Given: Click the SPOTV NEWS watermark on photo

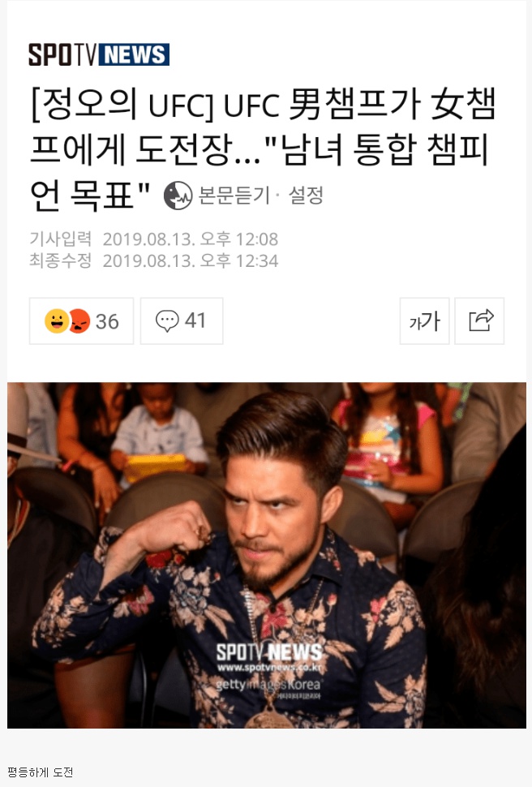Looking at the screenshot, I should [269, 652].
